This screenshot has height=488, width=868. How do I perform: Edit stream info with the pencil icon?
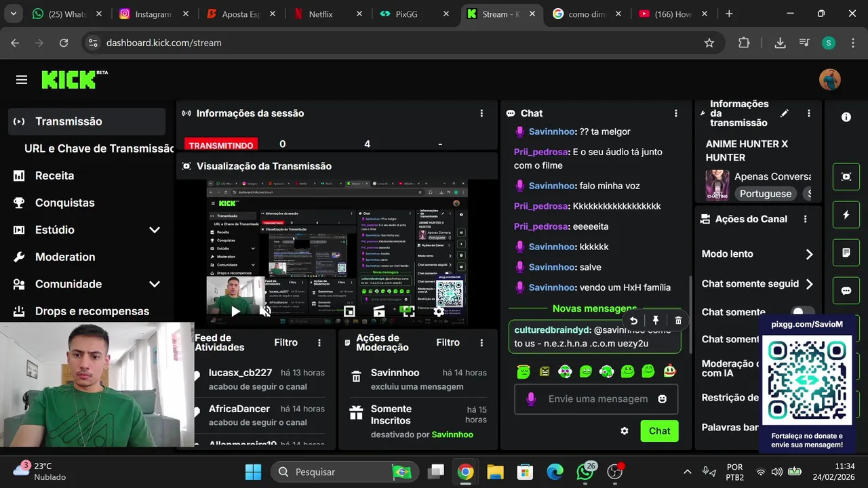(785, 113)
